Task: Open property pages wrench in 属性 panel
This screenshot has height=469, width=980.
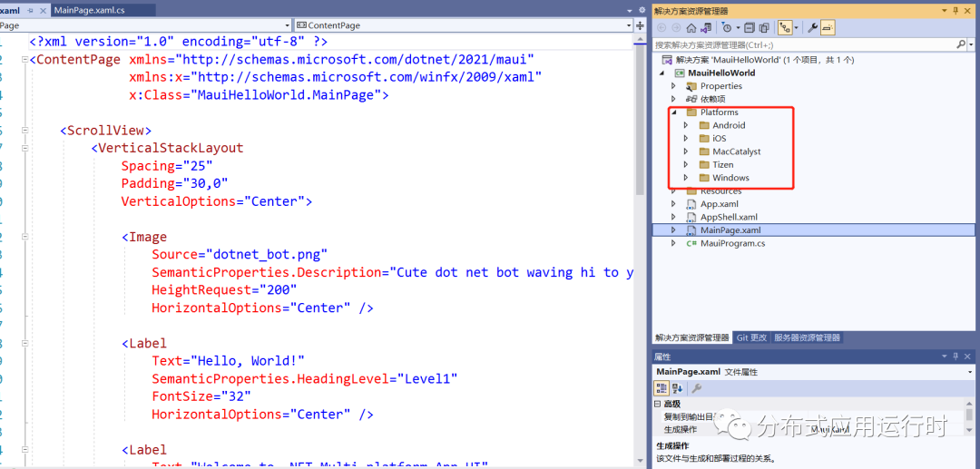Action: click(696, 388)
